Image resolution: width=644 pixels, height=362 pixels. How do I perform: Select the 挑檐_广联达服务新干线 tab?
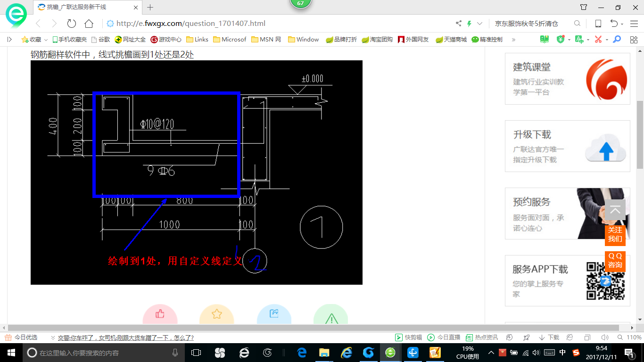click(x=88, y=7)
